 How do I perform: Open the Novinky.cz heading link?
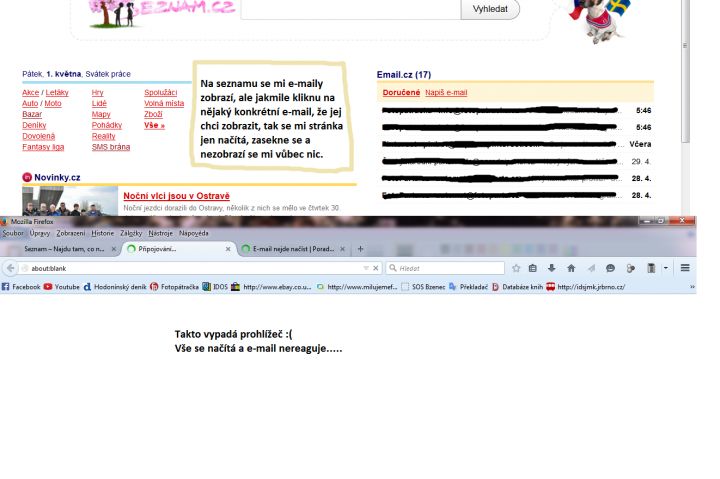[x=57, y=177]
